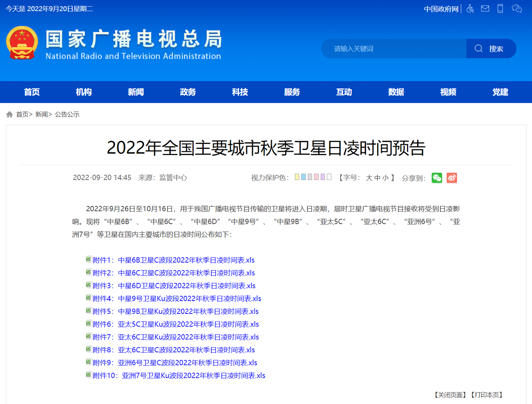Open the 互动 navigation menu item
Image resolution: width=532 pixels, height=404 pixels.
(x=344, y=92)
